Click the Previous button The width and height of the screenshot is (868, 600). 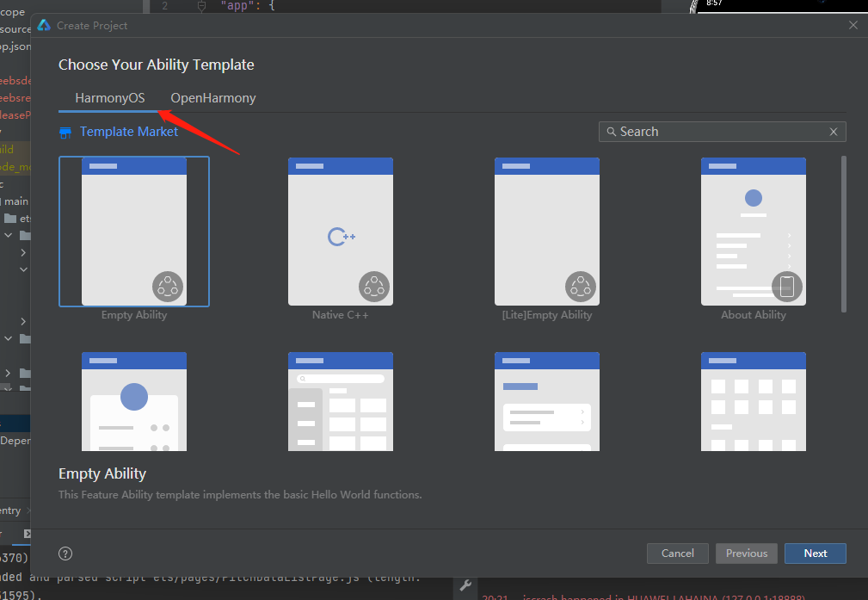(746, 554)
